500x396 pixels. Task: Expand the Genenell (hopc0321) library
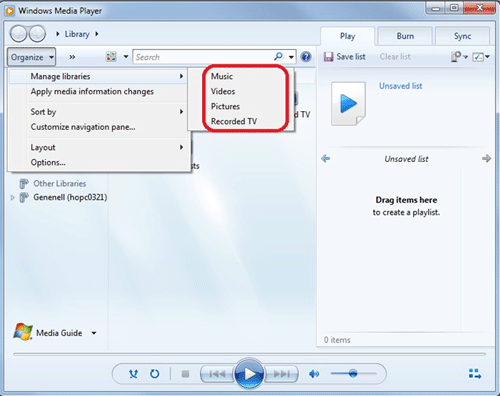[12, 198]
